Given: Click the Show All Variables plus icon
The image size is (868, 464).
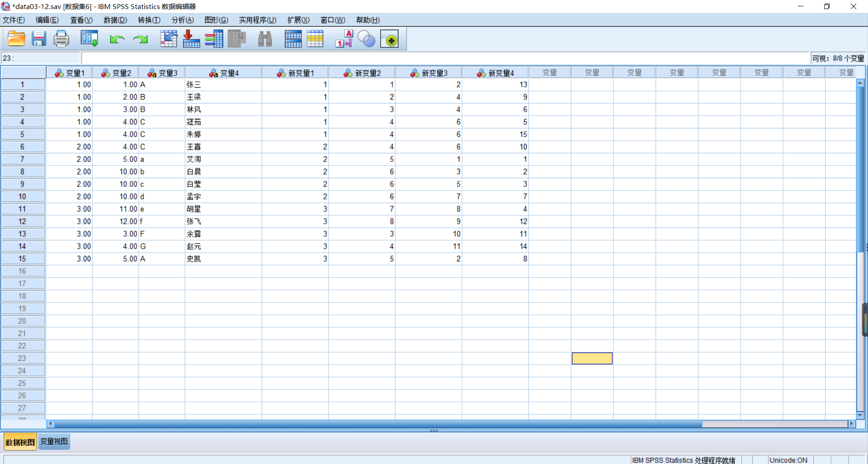Looking at the screenshot, I should (389, 39).
